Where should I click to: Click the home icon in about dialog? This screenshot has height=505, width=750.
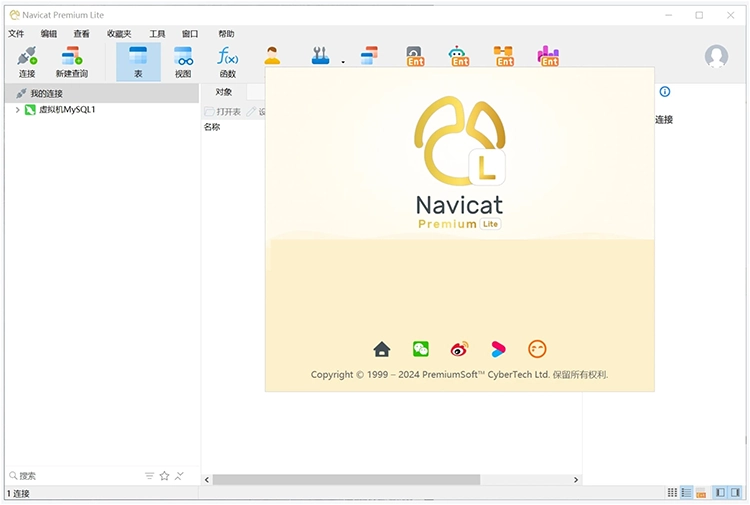coord(382,349)
